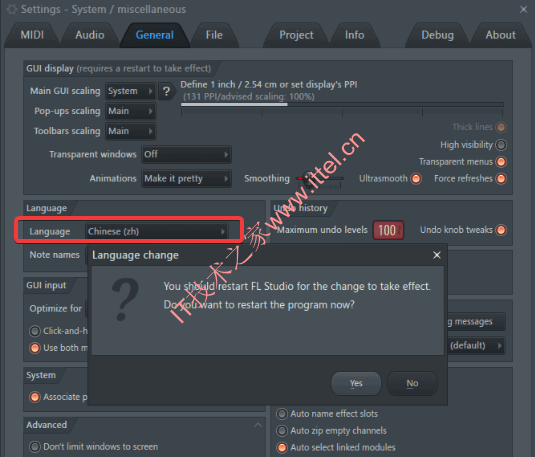The width and height of the screenshot is (535, 457).
Task: Click the Language section header
Action: pyautogui.click(x=46, y=208)
